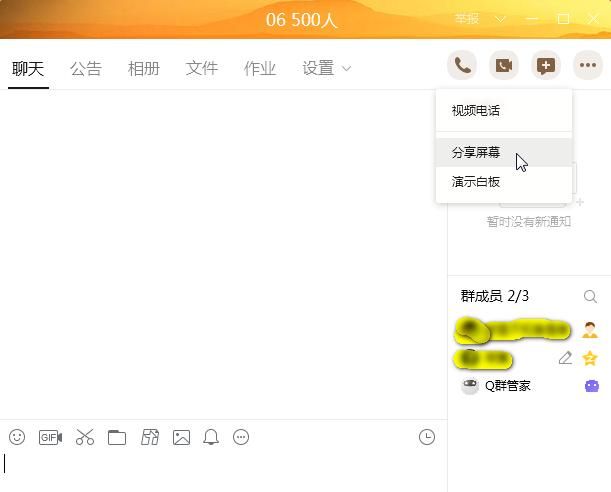Minimize the group chat window
The height and width of the screenshot is (492, 611).
[x=532, y=19]
